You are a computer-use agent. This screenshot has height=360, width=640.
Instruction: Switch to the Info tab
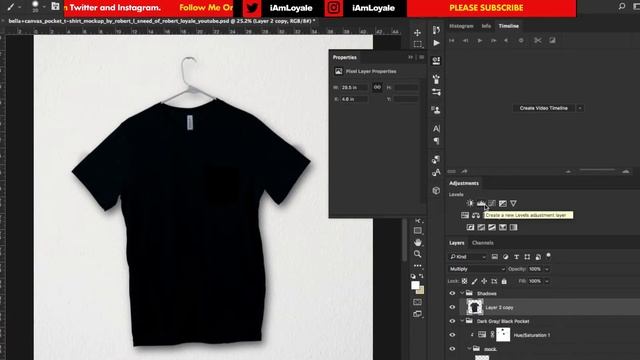pyautogui.click(x=486, y=26)
